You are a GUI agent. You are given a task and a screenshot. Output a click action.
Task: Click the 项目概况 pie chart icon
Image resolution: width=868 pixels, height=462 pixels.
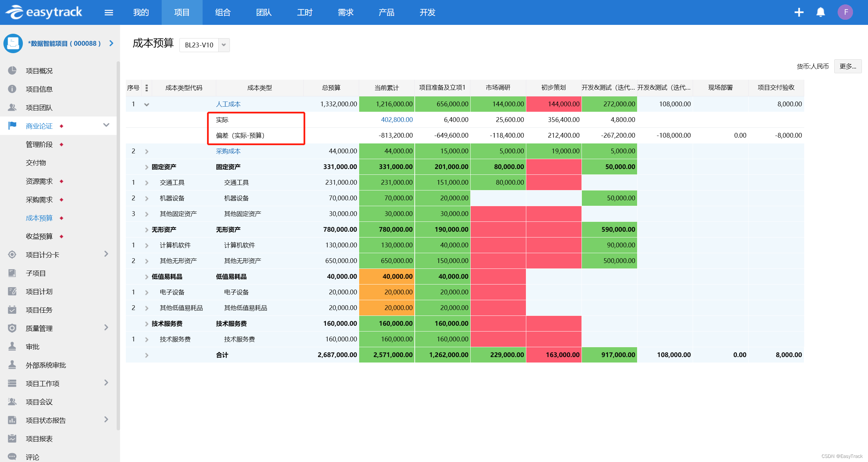(12, 71)
